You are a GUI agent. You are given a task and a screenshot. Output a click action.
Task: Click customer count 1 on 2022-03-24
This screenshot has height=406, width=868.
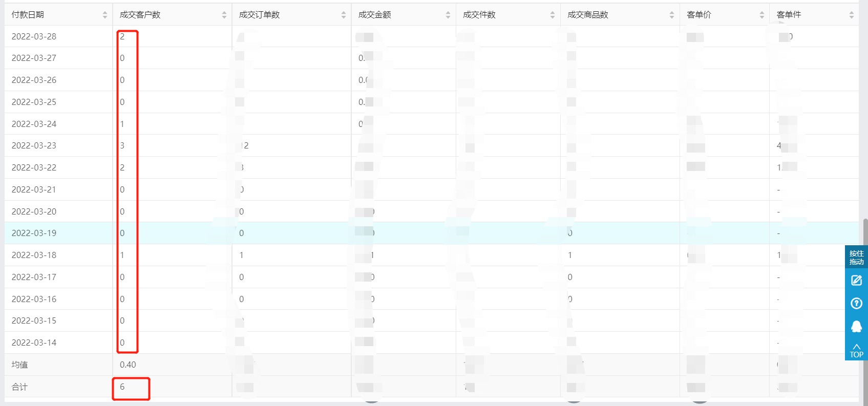[122, 124]
